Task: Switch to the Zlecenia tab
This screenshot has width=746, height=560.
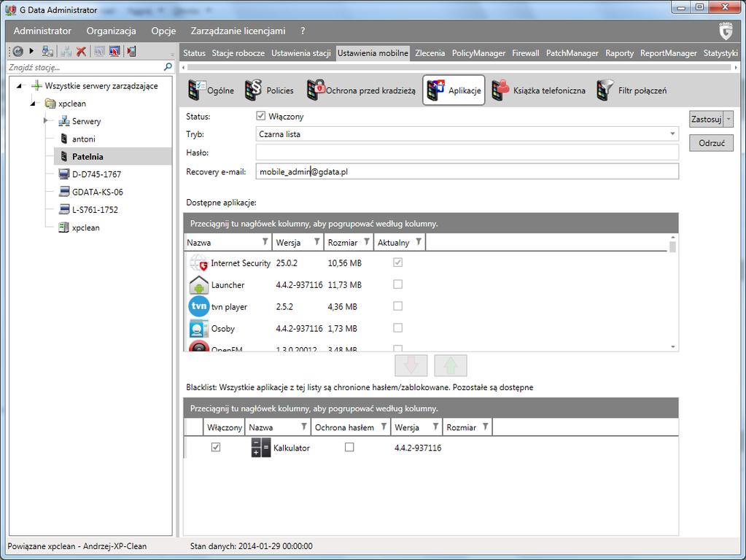Action: [x=430, y=53]
